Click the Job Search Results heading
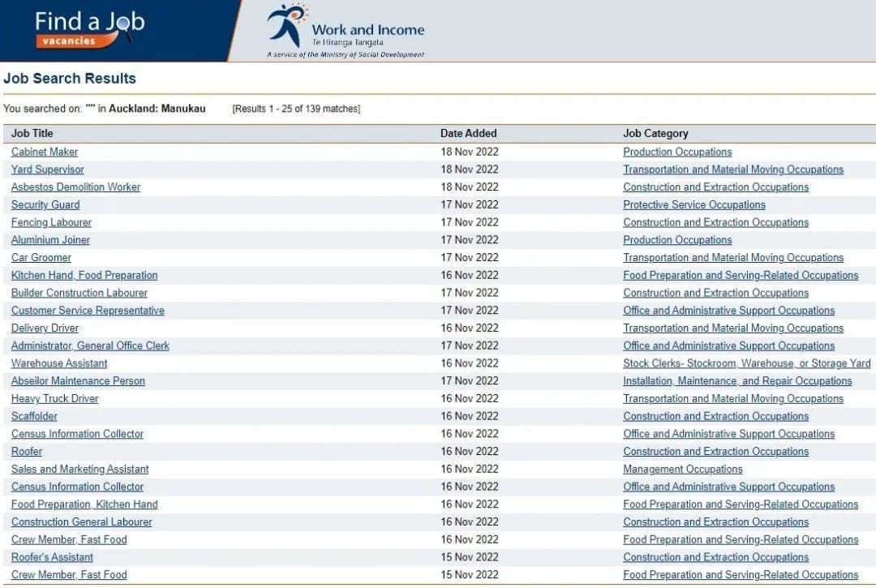The image size is (876, 588). coord(69,78)
